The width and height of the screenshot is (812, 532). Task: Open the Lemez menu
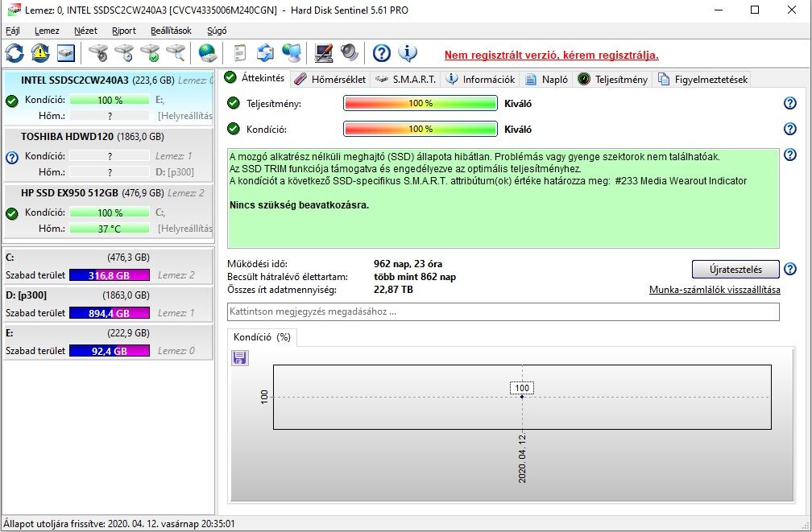47,31
